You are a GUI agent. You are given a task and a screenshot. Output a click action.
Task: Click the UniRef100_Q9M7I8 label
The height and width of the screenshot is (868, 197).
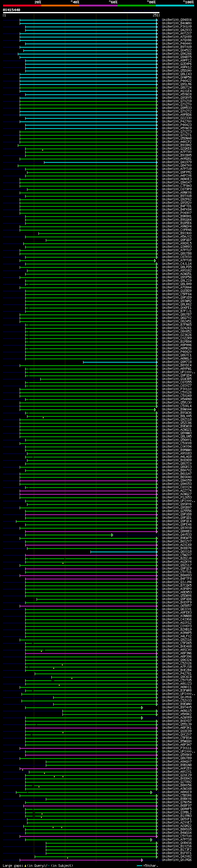coord(177,362)
